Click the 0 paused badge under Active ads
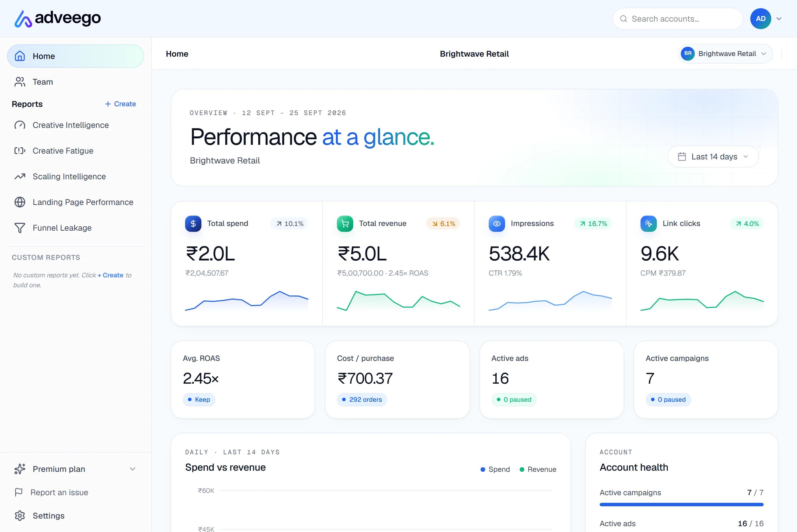Screen dimensions: 797x532 [514, 399]
